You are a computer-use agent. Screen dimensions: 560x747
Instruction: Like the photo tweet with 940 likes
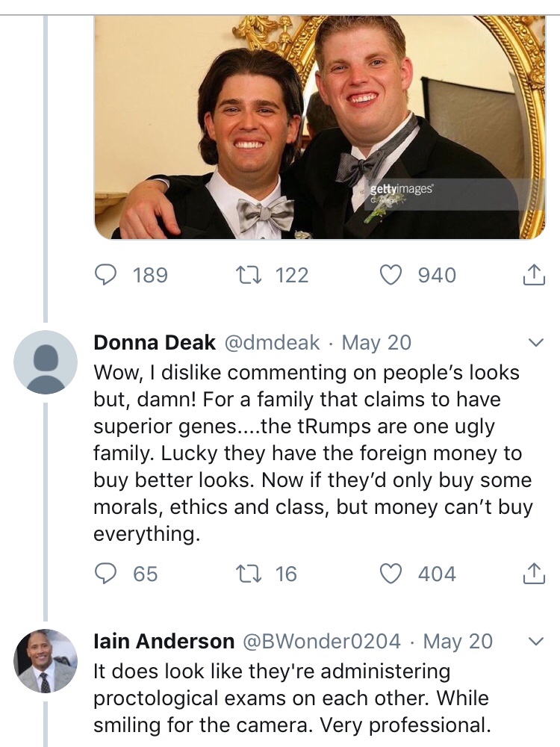point(391,276)
